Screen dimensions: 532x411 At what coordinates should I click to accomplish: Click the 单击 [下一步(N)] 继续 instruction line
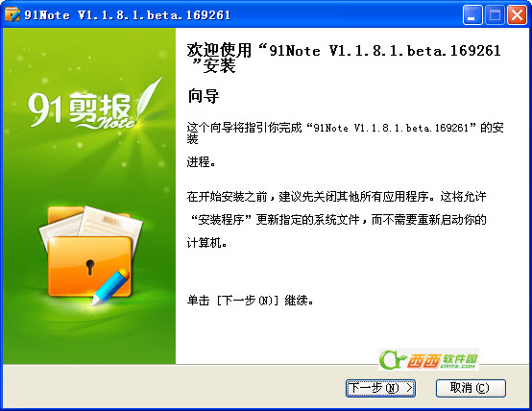click(x=250, y=301)
